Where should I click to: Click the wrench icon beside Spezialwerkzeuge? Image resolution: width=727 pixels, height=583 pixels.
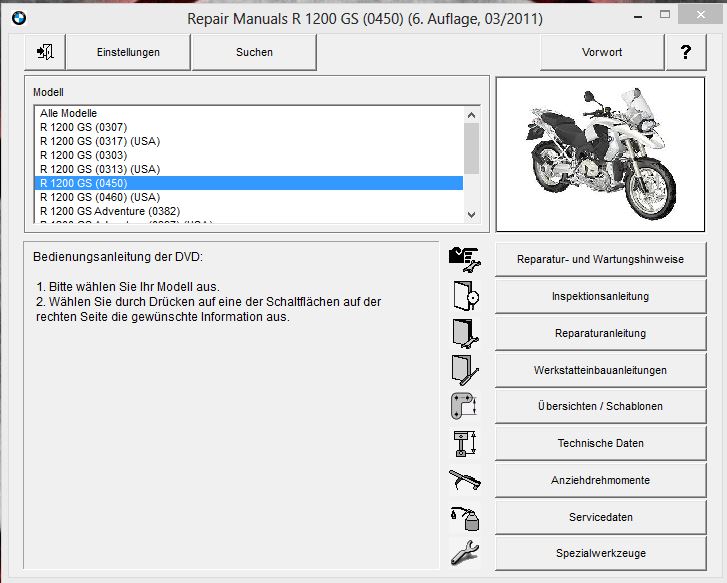(x=465, y=552)
